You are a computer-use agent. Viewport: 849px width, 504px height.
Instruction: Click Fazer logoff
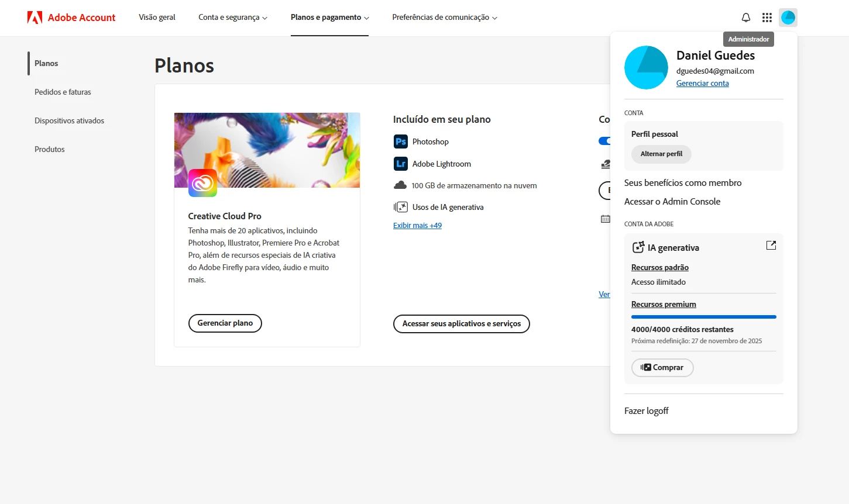646,410
